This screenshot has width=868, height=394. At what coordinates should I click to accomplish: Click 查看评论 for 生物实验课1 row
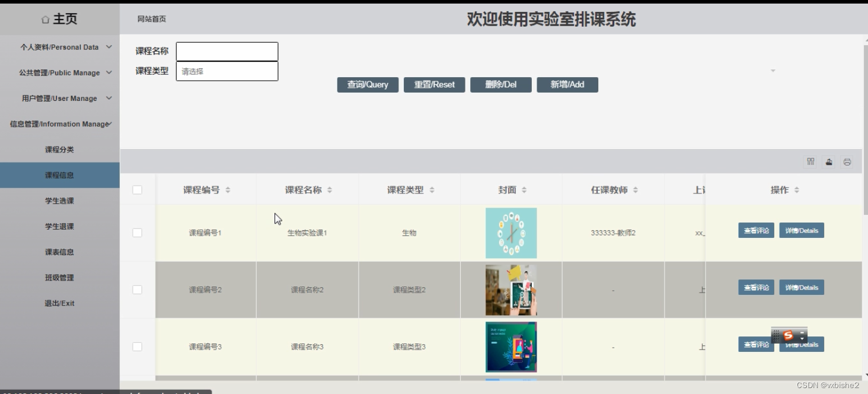(756, 230)
